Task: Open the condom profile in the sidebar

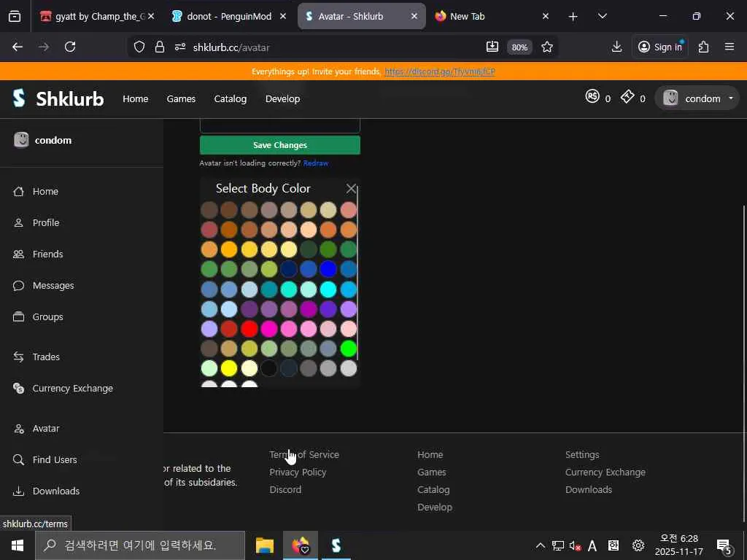Action: pyautogui.click(x=43, y=140)
